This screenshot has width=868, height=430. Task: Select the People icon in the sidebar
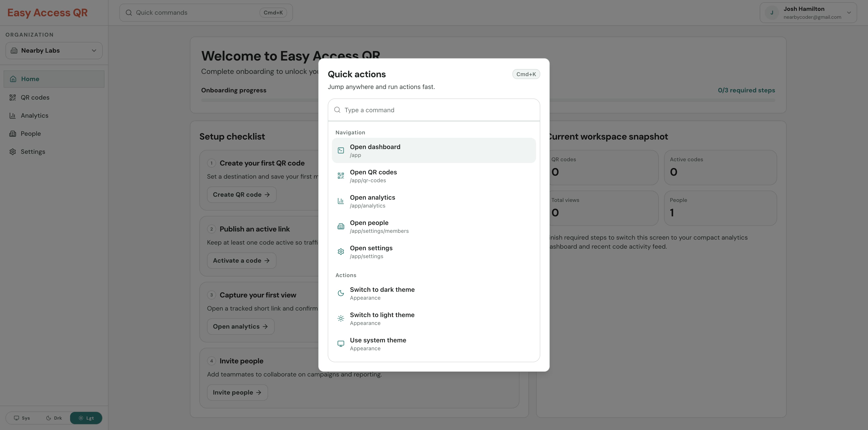coord(12,133)
